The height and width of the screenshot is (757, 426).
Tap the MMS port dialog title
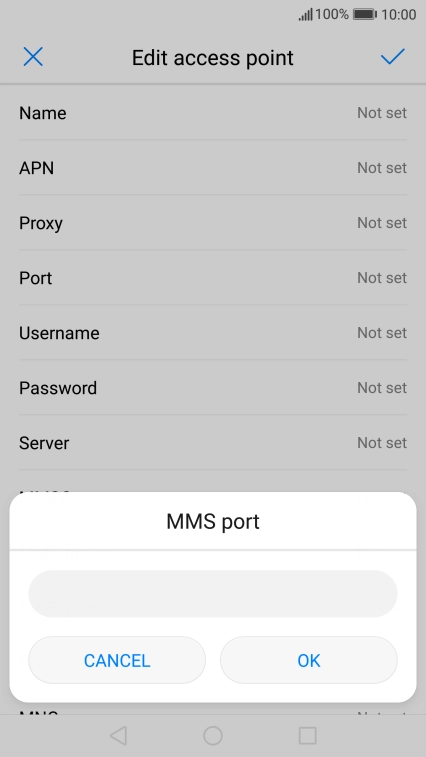[213, 521]
